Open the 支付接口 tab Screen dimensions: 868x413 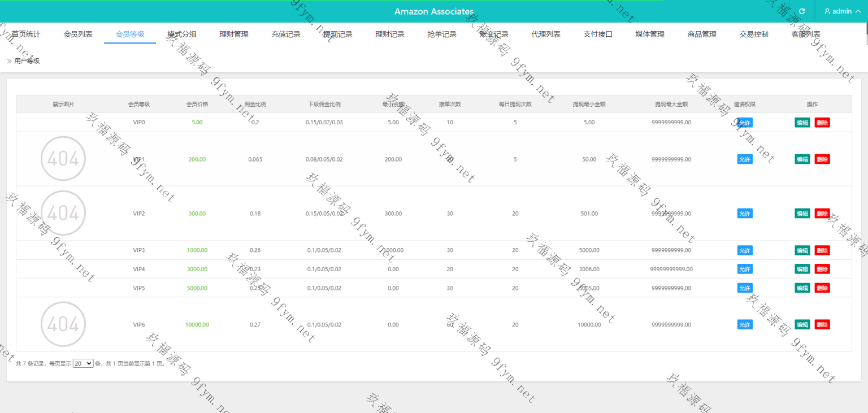pyautogui.click(x=598, y=34)
